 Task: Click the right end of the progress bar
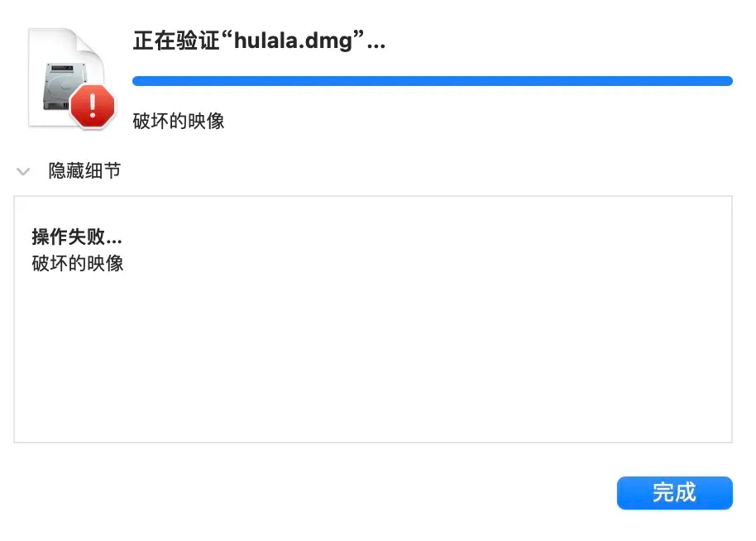727,81
